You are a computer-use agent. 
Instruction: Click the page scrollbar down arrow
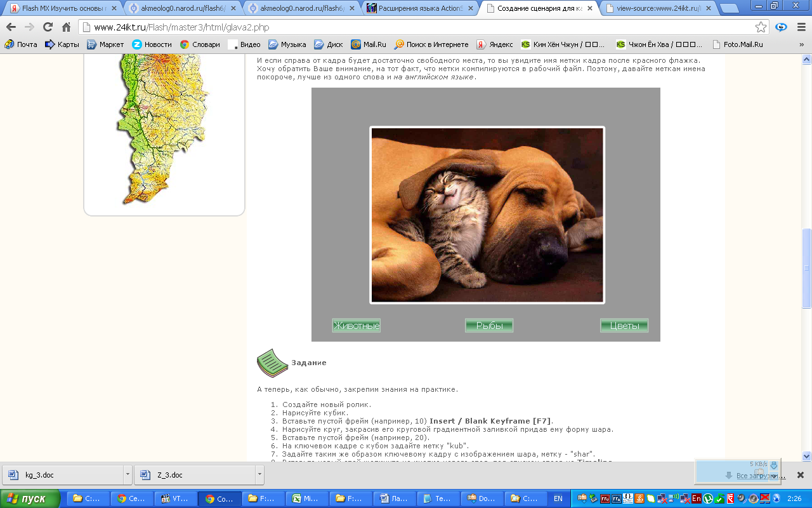point(807,455)
